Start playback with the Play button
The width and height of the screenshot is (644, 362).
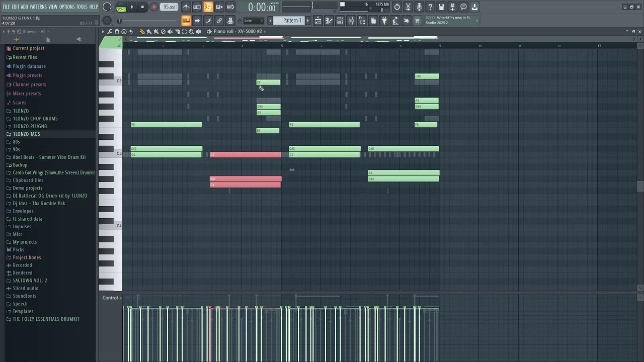[x=132, y=7]
